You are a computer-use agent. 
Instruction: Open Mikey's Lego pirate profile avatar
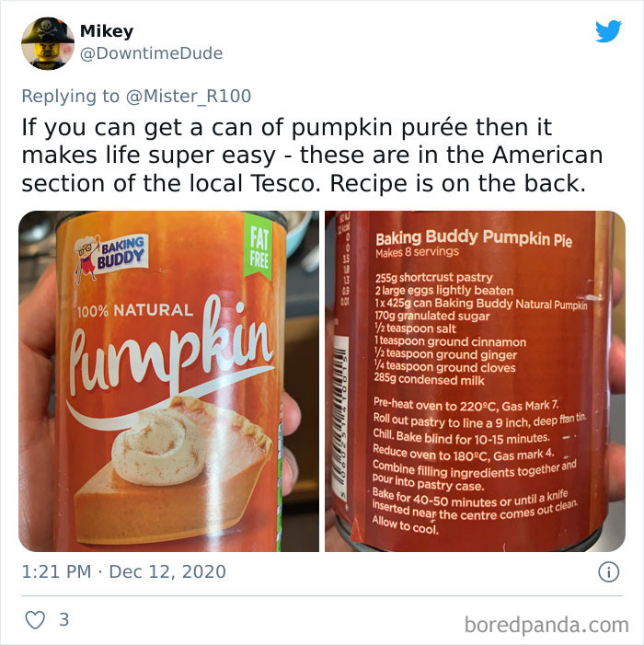click(48, 43)
